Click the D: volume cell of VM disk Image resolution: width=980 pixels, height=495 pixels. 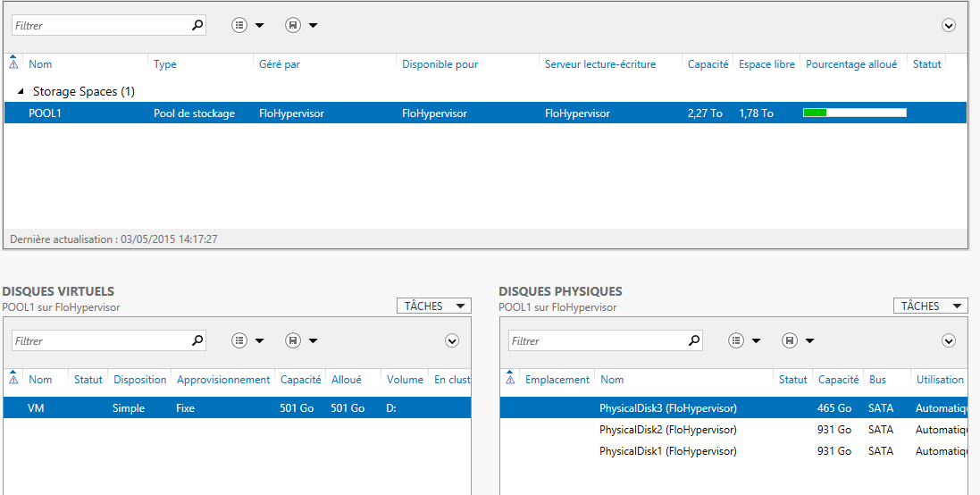tap(391, 408)
